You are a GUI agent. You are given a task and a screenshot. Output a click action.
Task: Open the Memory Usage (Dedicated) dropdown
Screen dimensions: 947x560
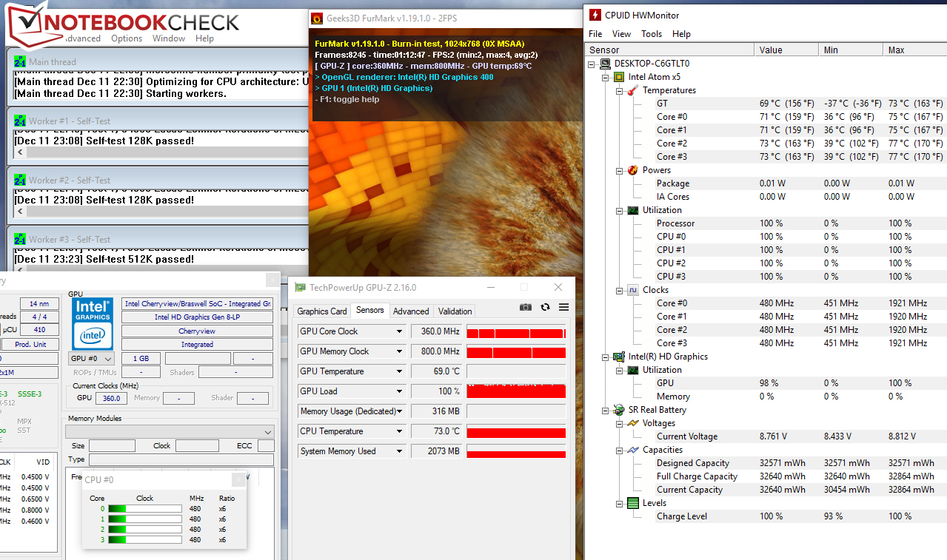(400, 411)
